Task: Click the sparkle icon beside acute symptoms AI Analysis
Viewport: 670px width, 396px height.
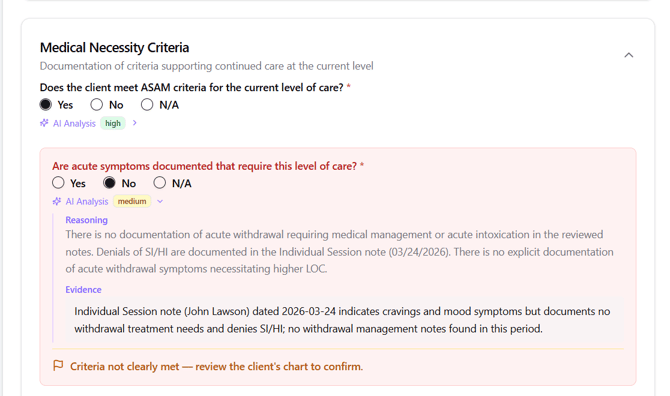Action: pos(56,201)
